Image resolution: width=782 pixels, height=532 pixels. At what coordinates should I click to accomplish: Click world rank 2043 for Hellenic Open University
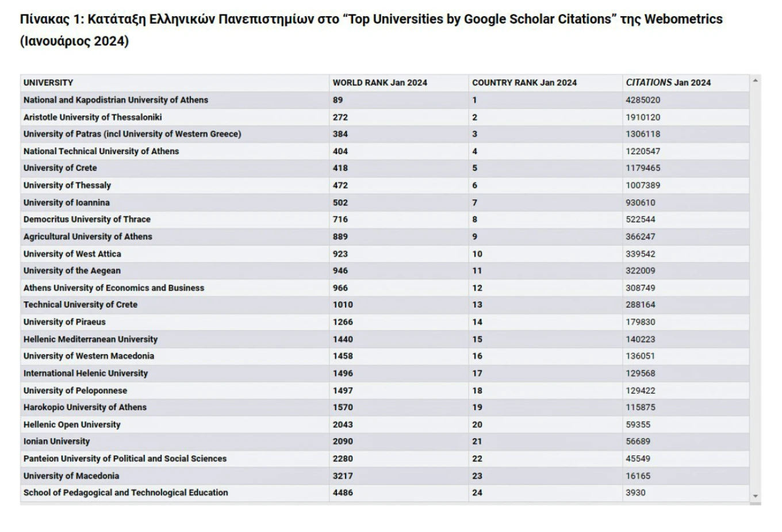[x=343, y=424]
